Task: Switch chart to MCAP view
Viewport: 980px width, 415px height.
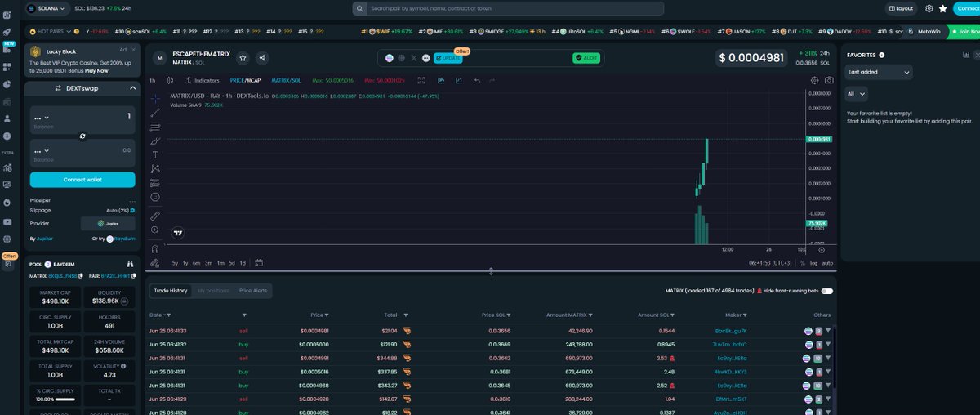Action: point(254,81)
